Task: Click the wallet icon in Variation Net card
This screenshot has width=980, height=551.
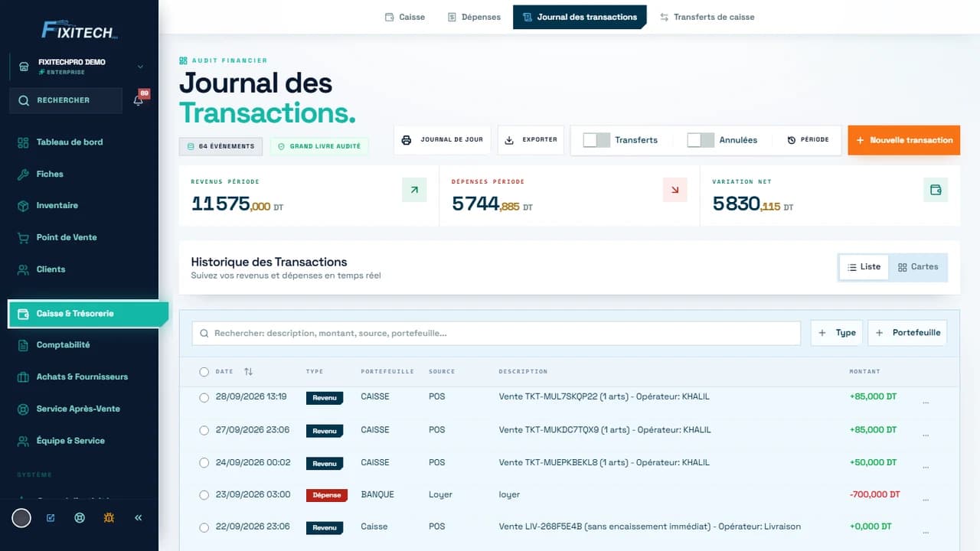Action: click(936, 190)
